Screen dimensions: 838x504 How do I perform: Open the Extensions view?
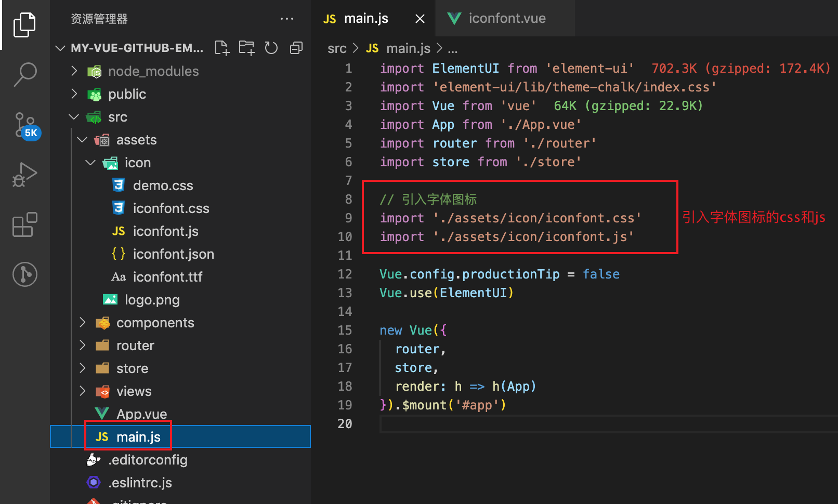tap(24, 224)
